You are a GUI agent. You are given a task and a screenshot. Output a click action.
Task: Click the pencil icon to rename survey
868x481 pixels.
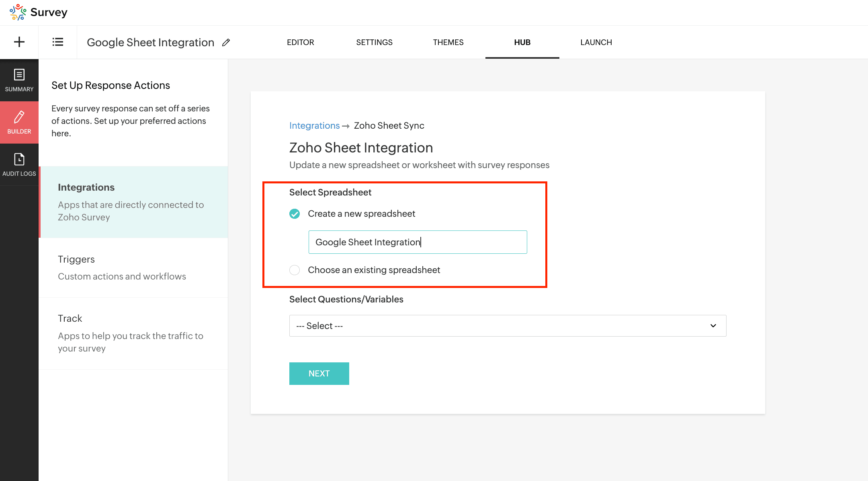click(x=226, y=42)
